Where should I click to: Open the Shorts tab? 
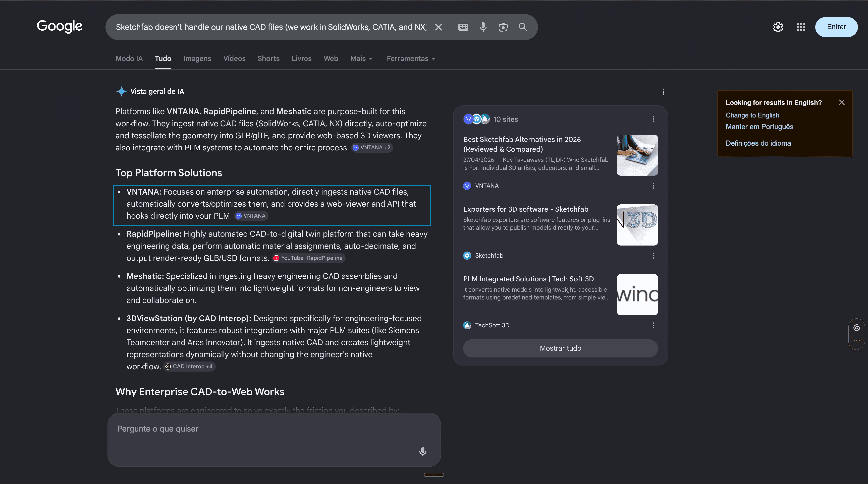point(269,59)
